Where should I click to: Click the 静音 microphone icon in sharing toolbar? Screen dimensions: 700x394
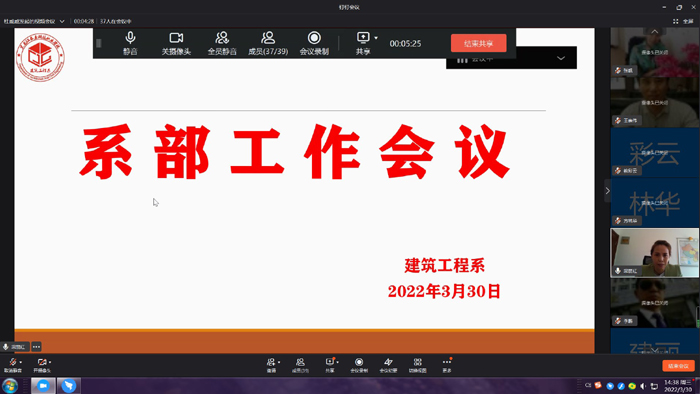130,38
